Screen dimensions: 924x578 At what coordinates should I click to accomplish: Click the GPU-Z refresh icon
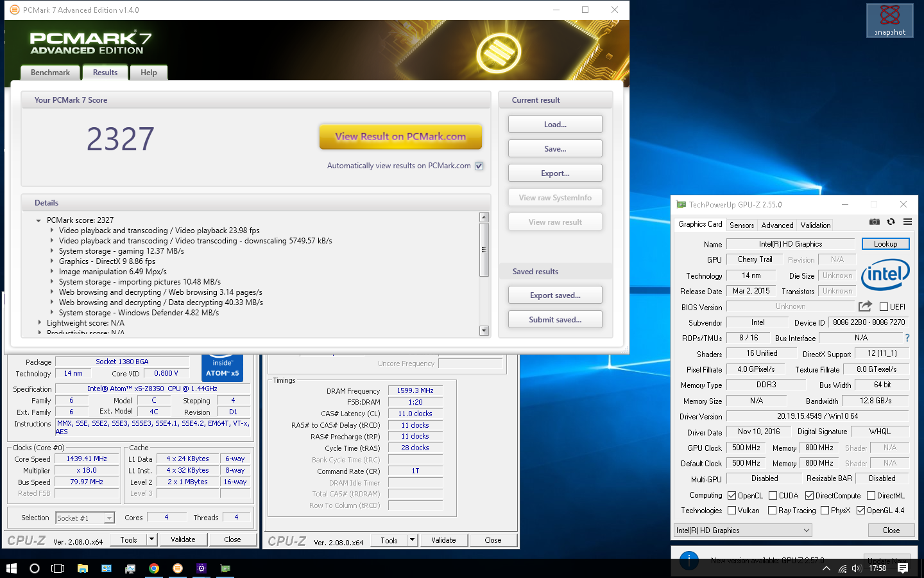point(891,222)
